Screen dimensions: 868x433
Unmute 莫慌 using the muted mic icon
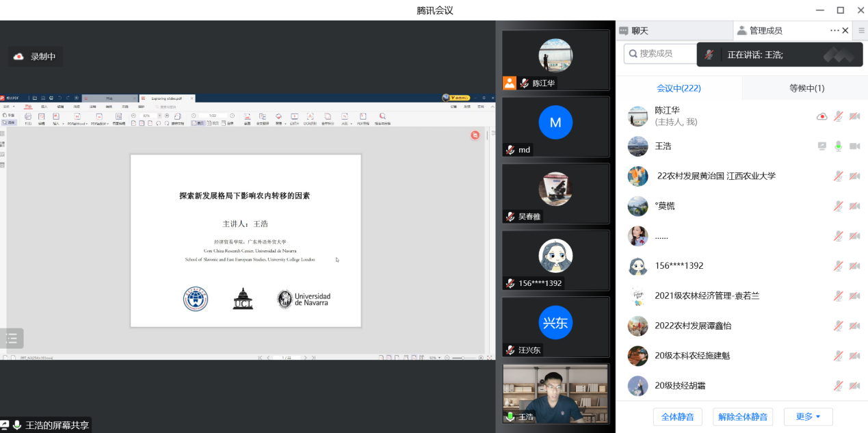838,206
